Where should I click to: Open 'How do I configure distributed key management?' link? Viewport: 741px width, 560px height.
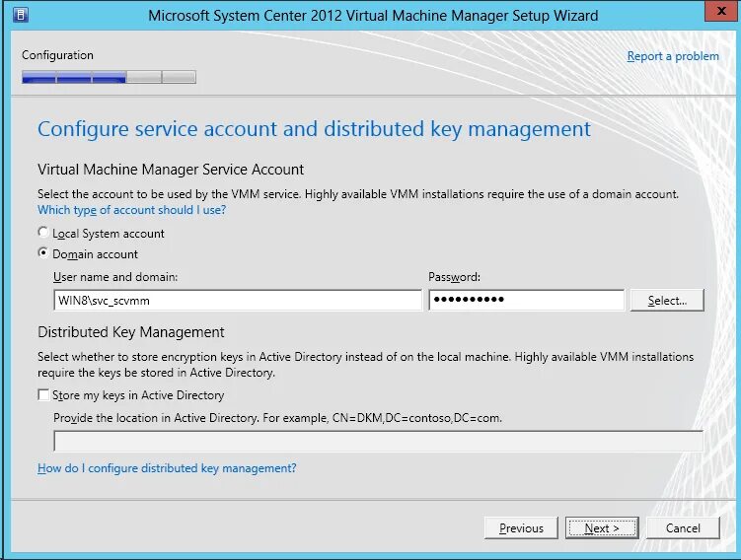pyautogui.click(x=167, y=468)
